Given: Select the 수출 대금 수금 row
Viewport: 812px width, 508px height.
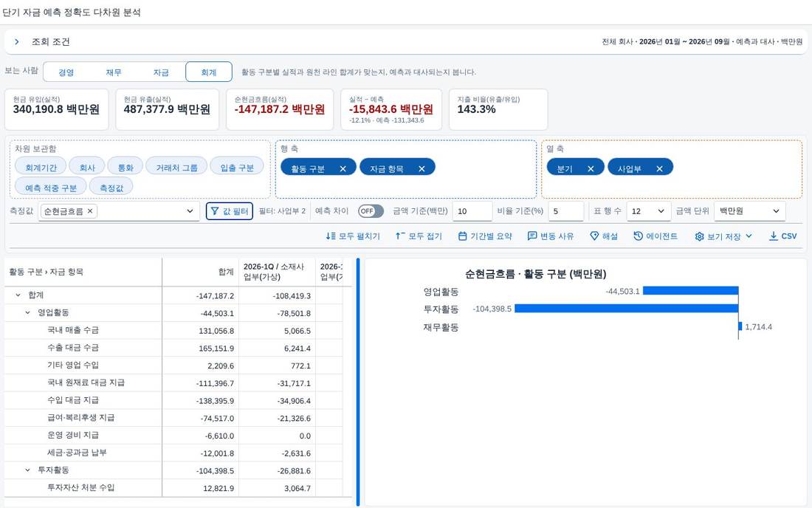Looking at the screenshot, I should click(x=173, y=348).
